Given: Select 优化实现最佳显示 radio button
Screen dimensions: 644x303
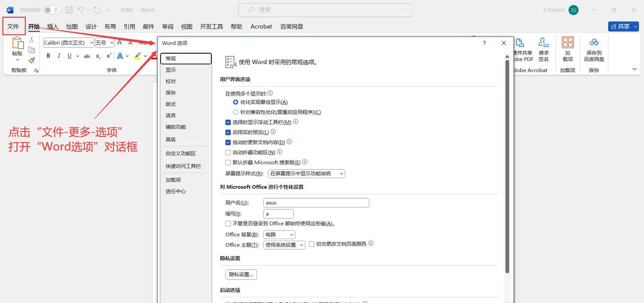Looking at the screenshot, I should pyautogui.click(x=235, y=102).
